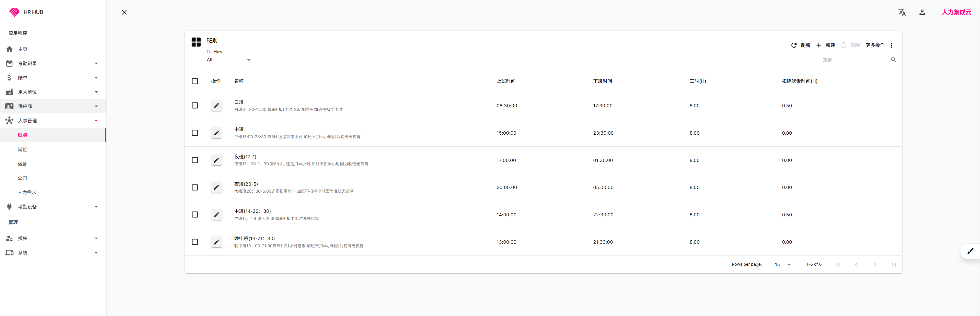The image size is (980, 316).
Task: Click the refresh icon labeled 刷新
Action: coord(794,45)
